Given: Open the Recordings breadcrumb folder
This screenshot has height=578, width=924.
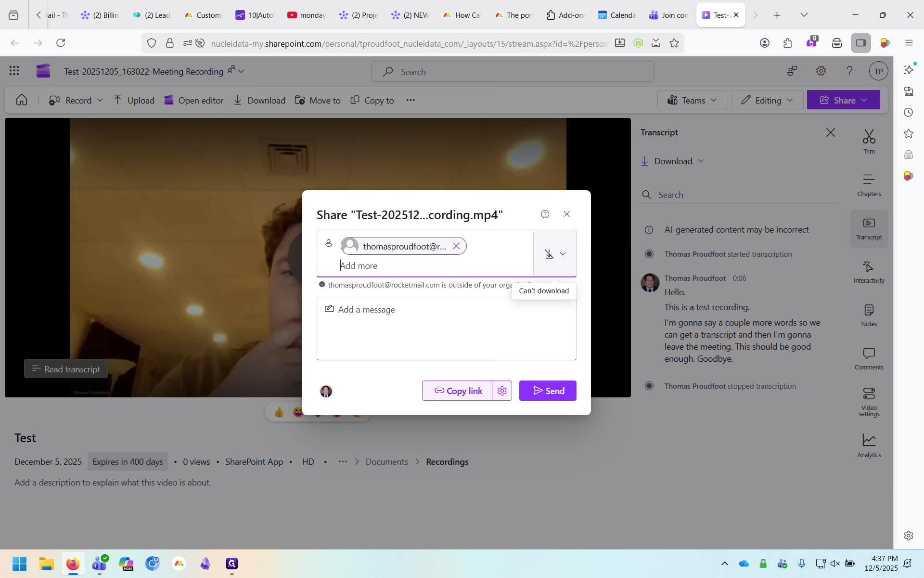Looking at the screenshot, I should [447, 461].
